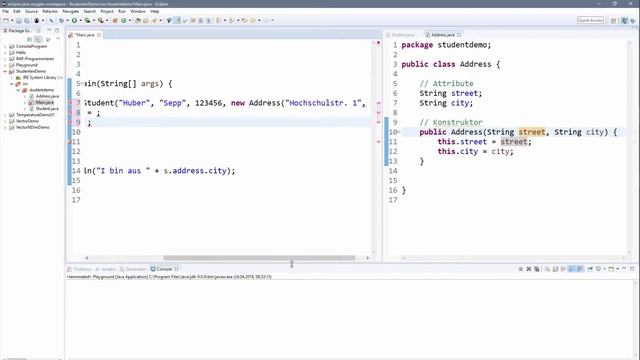Click the Open Type toolbar icon
This screenshot has width=640, height=360.
pyautogui.click(x=138, y=20)
